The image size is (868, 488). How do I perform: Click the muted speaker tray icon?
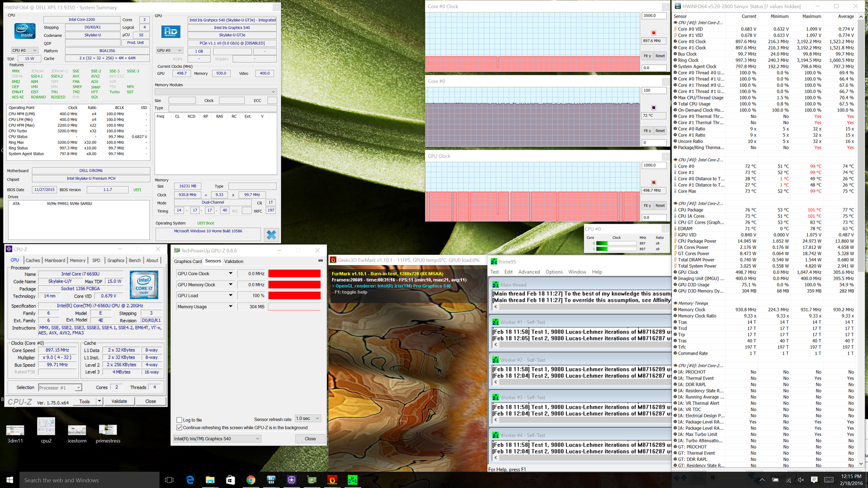point(801,480)
